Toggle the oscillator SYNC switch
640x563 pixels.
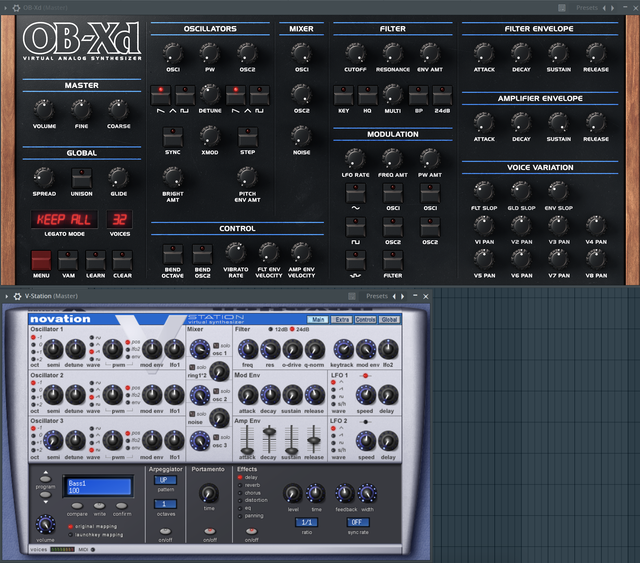click(173, 137)
